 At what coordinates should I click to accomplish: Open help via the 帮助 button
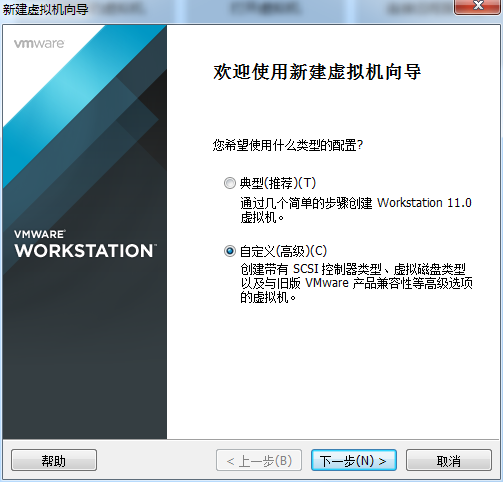coord(54,460)
